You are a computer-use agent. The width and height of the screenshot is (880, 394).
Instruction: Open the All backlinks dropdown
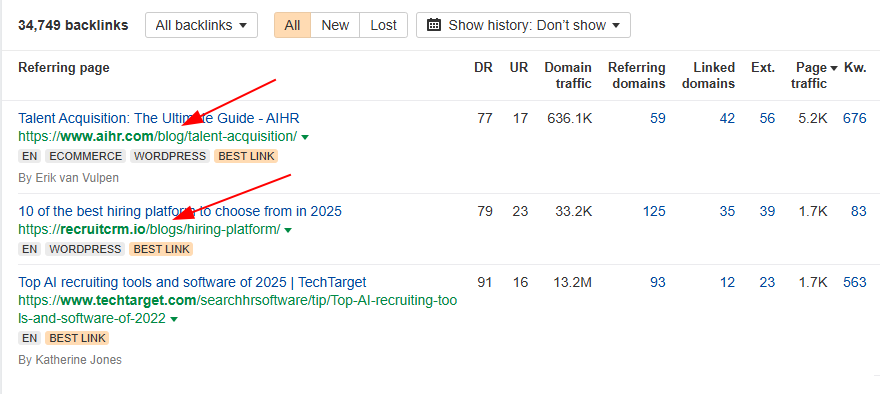[201, 25]
